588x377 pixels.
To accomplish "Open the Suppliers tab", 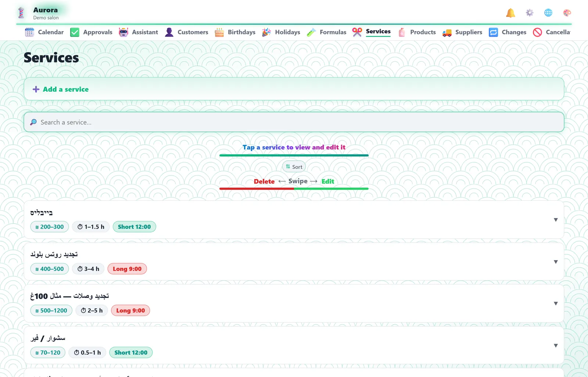I will 462,32.
